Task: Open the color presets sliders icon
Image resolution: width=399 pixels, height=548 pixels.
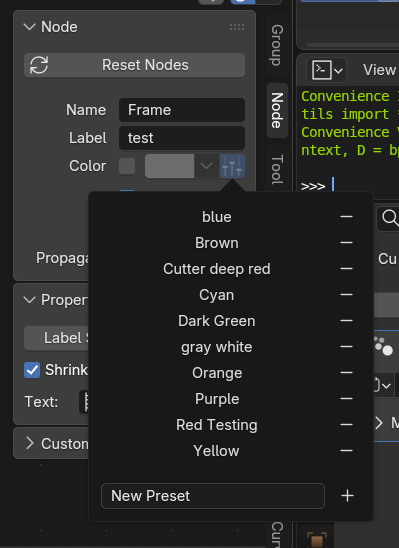Action: [x=232, y=166]
